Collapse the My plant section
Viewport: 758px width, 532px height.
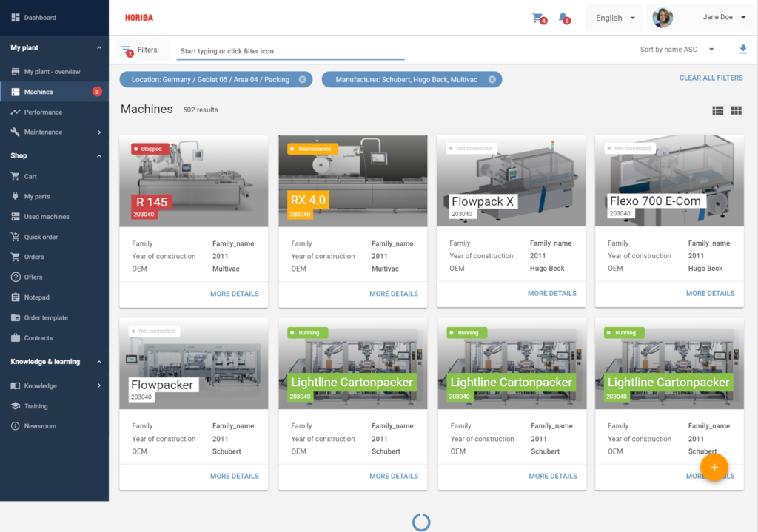tap(99, 48)
